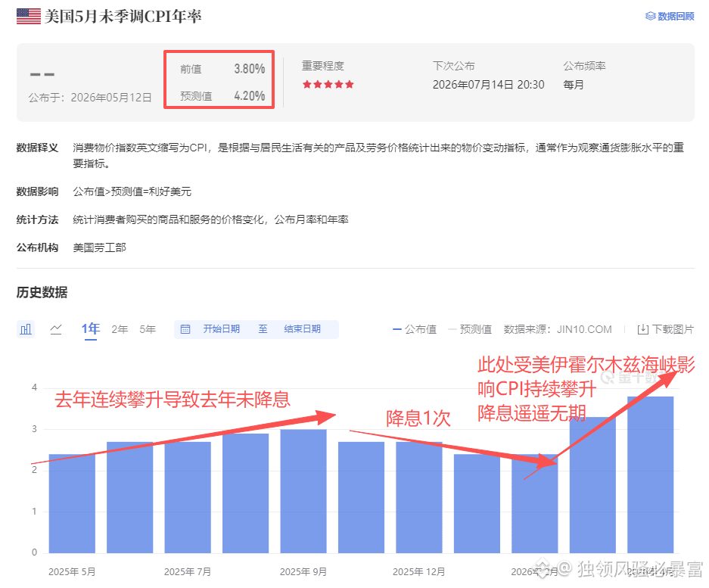Click the 公布于：2026年05月12日 date text
The width and height of the screenshot is (709, 588).
pos(90,98)
